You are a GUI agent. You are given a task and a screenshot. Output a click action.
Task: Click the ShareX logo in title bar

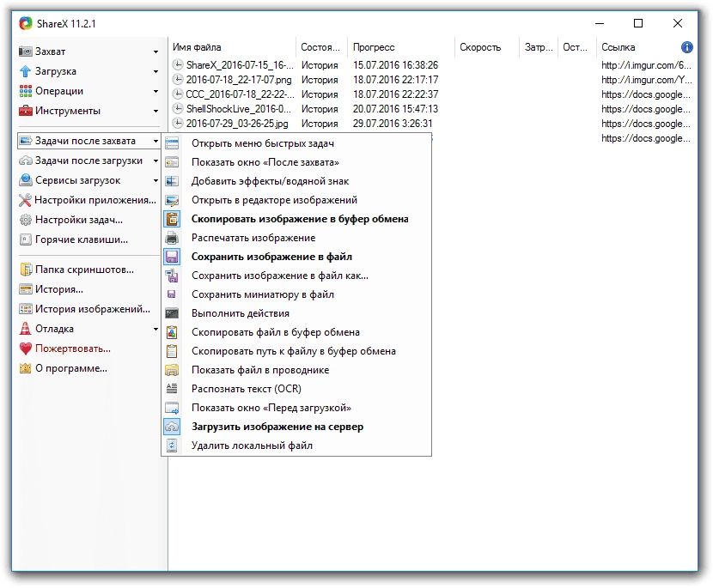coord(26,23)
